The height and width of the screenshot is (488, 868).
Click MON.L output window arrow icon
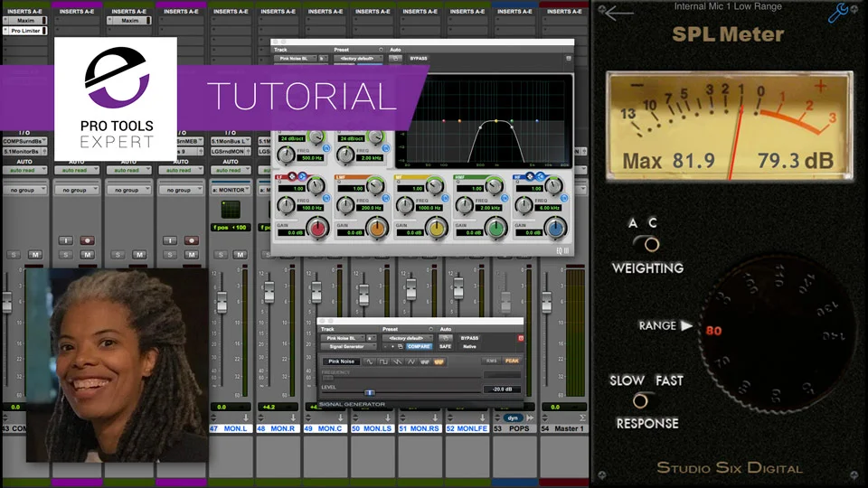click(x=246, y=418)
